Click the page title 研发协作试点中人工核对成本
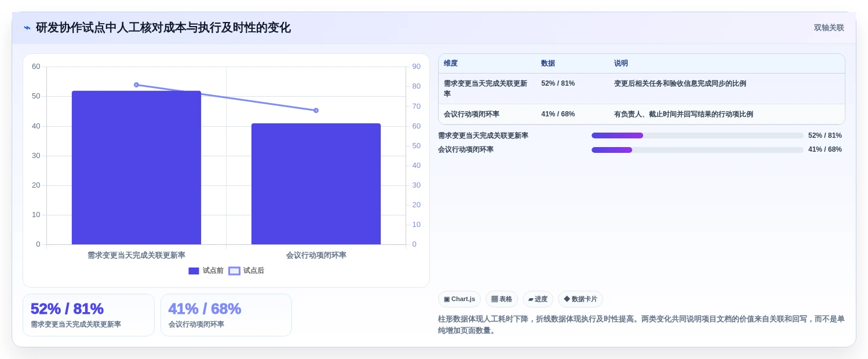Viewport: 868px width, 359px height. click(163, 28)
